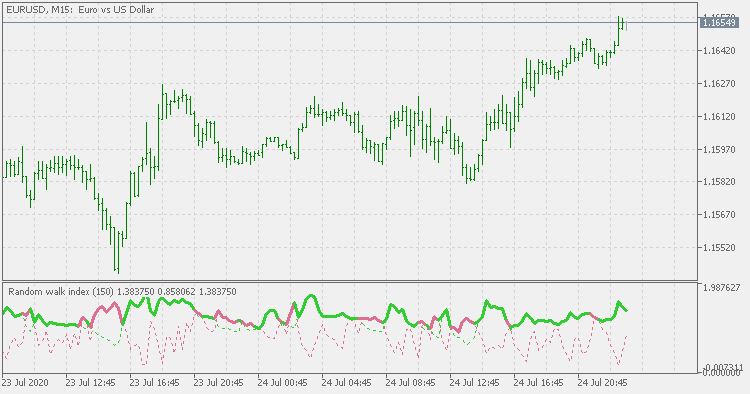This screenshot has height=394, width=750.
Task: Click the 24 Jul 12:45 time label
Action: tap(474, 383)
